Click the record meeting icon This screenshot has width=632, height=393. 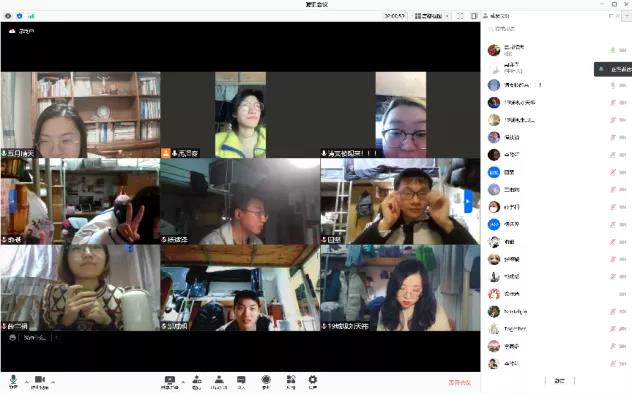pos(266,382)
